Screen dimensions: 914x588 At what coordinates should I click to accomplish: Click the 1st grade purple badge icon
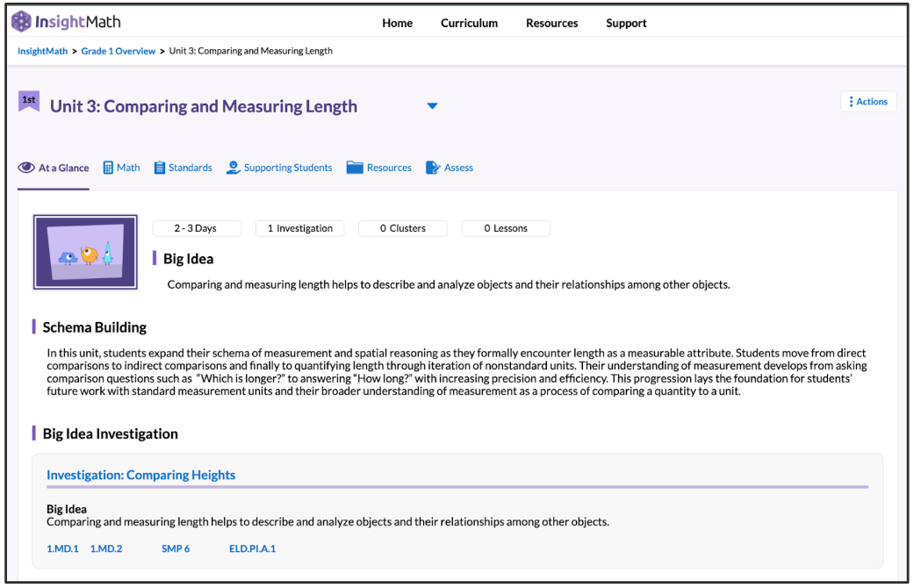coord(29,102)
